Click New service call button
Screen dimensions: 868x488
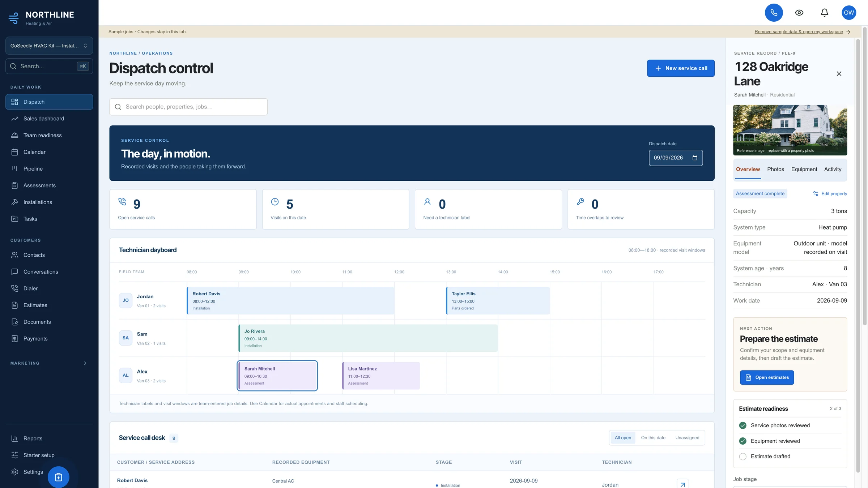[x=681, y=68]
